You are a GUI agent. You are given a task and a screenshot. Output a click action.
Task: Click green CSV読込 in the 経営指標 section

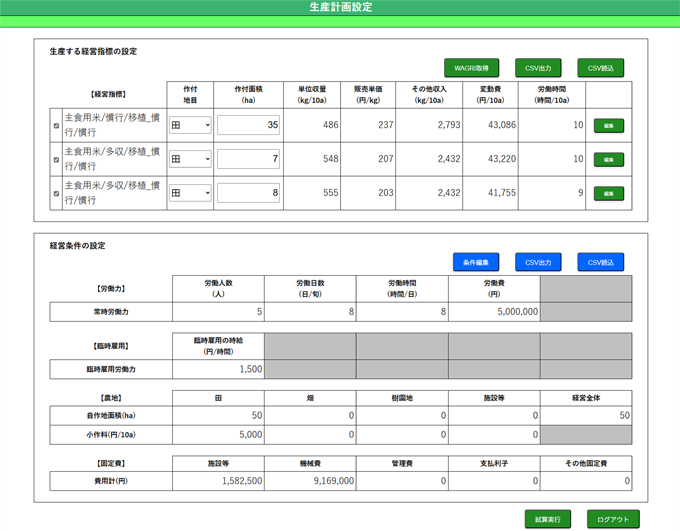[x=600, y=68]
